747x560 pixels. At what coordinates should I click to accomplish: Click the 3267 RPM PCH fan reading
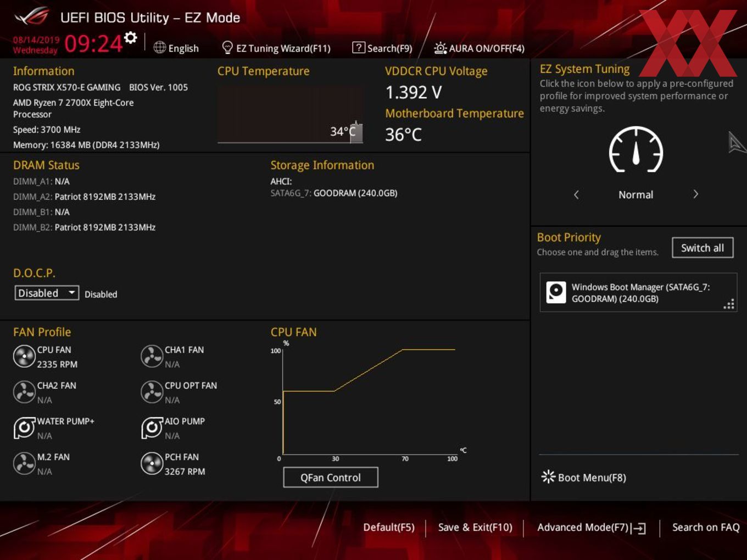coord(185,472)
